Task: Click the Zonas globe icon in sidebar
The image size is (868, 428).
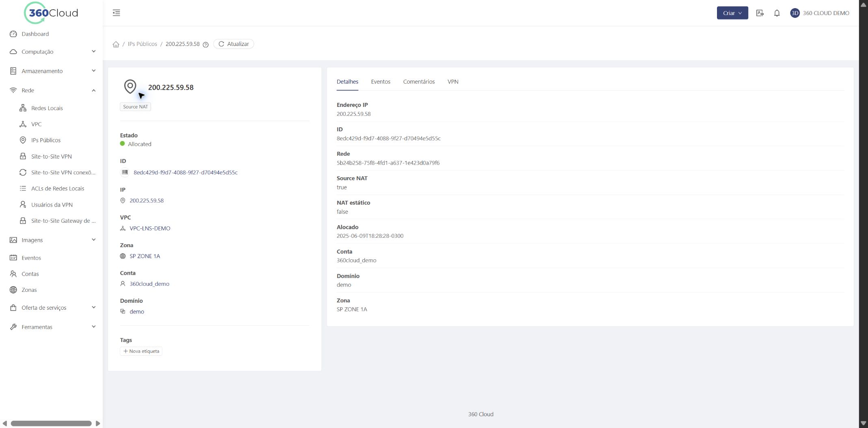Action: 13,290
